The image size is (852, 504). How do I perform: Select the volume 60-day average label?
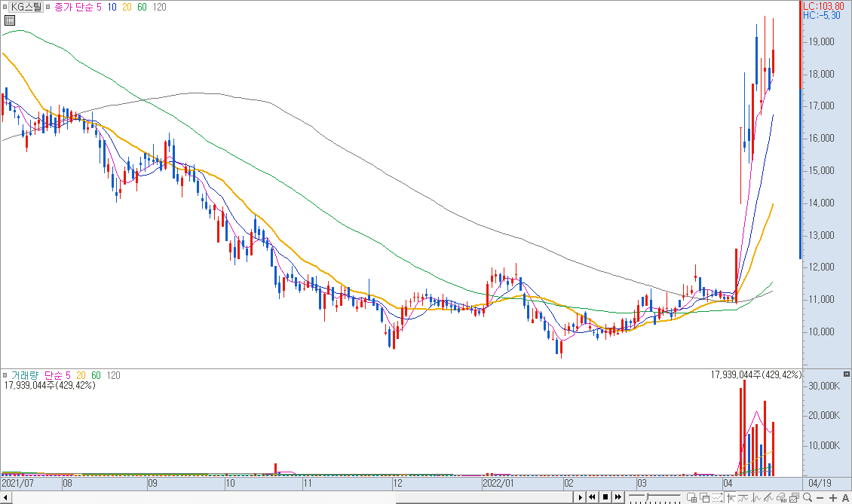click(x=97, y=375)
